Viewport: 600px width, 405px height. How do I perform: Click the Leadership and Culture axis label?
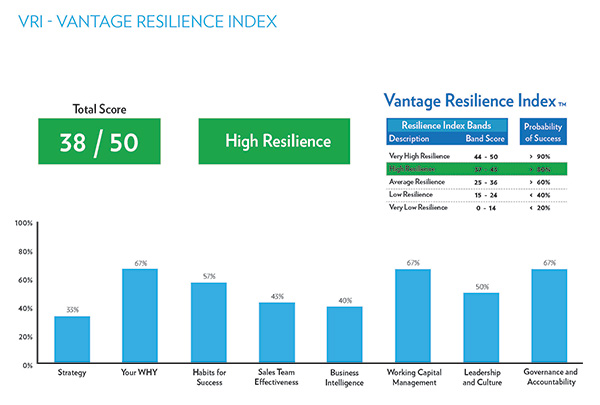(x=482, y=377)
